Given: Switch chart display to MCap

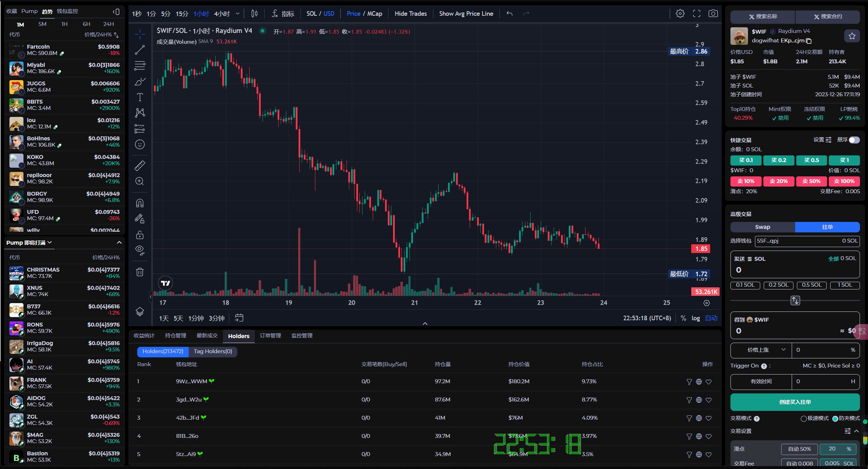Looking at the screenshot, I should (x=374, y=14).
